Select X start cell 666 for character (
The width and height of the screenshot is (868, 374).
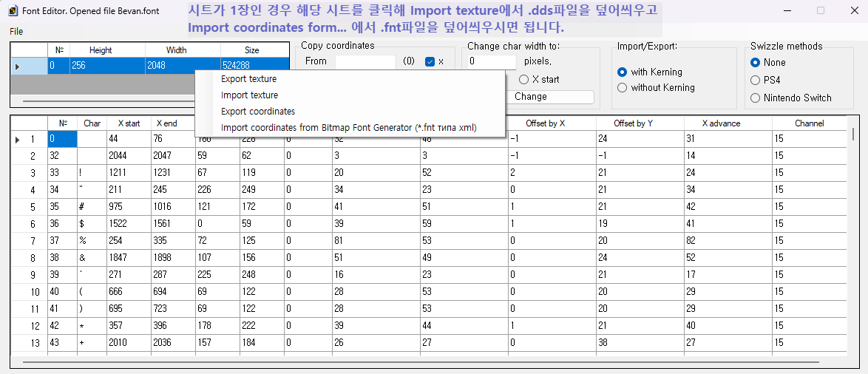[x=129, y=291]
